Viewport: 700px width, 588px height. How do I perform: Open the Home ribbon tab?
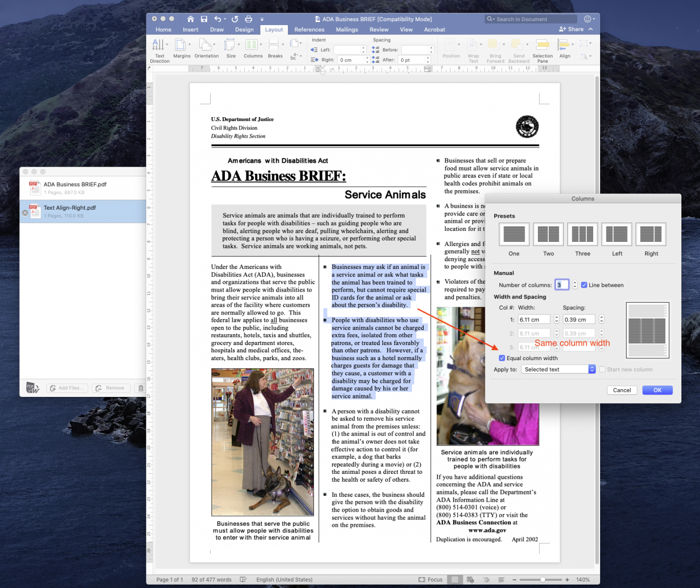[164, 30]
